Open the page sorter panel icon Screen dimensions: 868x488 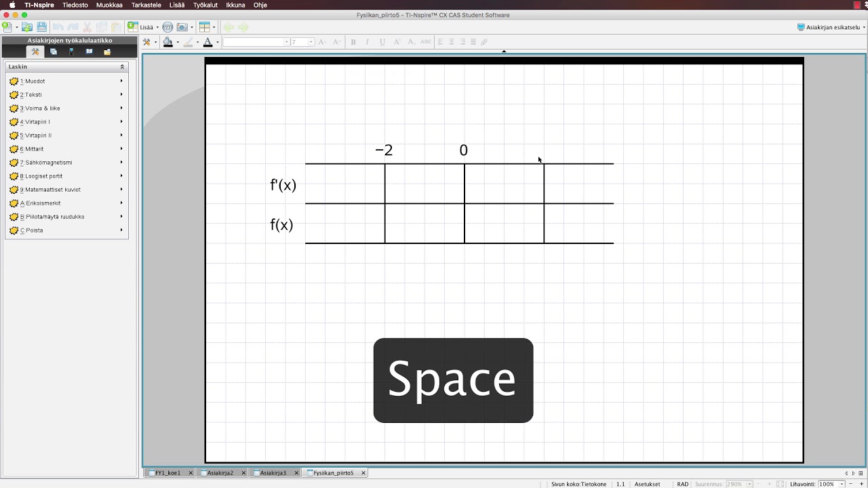(54, 52)
